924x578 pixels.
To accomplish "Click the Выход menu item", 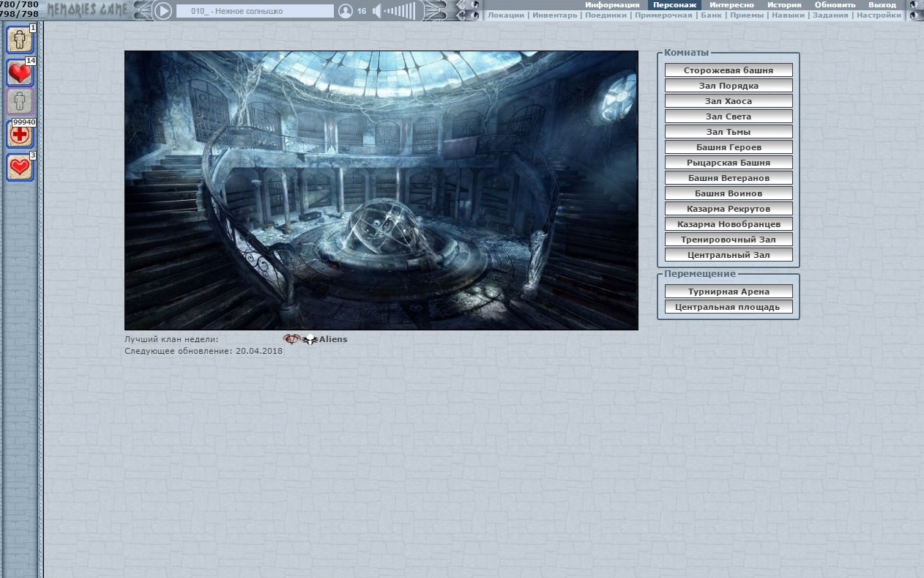I will click(882, 4).
